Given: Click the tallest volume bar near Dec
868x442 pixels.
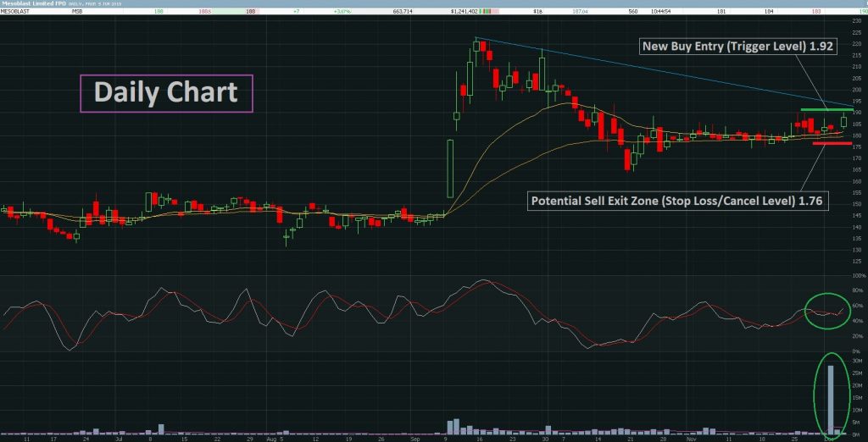Looking at the screenshot, I should click(x=831, y=400).
